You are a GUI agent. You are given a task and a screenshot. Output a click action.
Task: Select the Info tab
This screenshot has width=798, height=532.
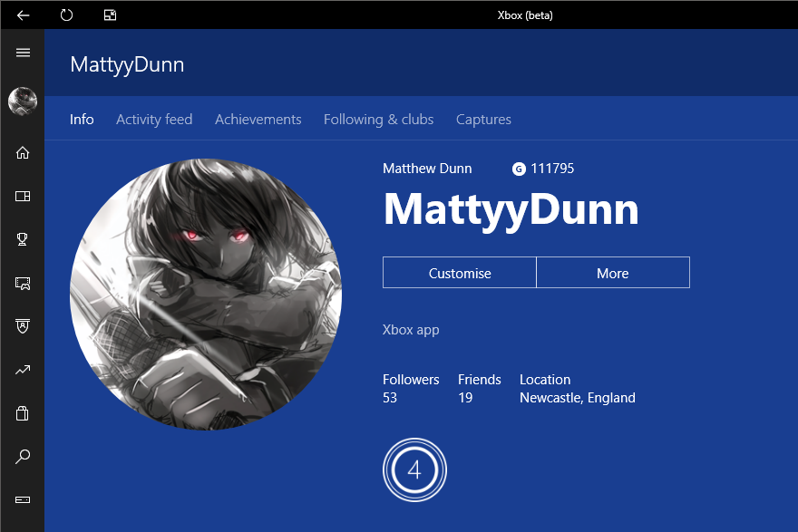point(82,120)
